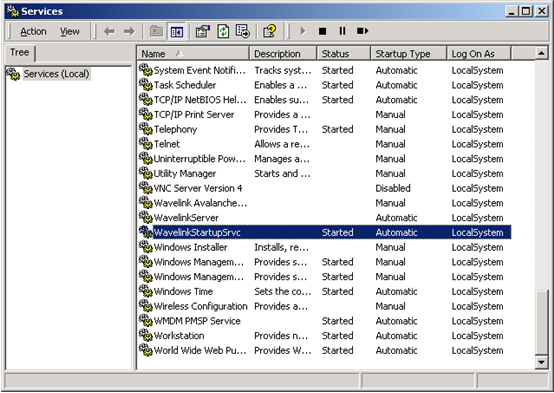Select the Windows Time service name
The width and height of the screenshot is (554, 393).
[x=183, y=292]
